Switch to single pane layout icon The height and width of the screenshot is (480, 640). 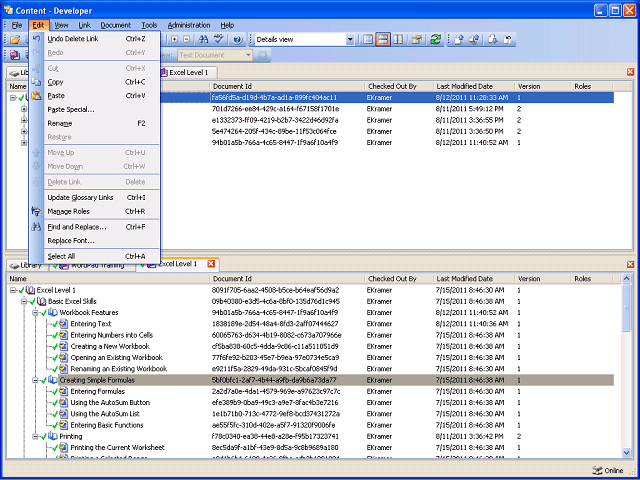(x=368, y=40)
